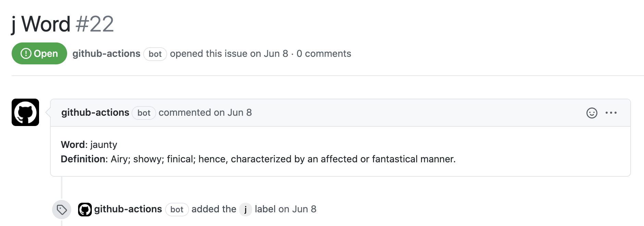Open the emoji reaction picker on the comment
The width and height of the screenshot is (644, 226).
(591, 112)
